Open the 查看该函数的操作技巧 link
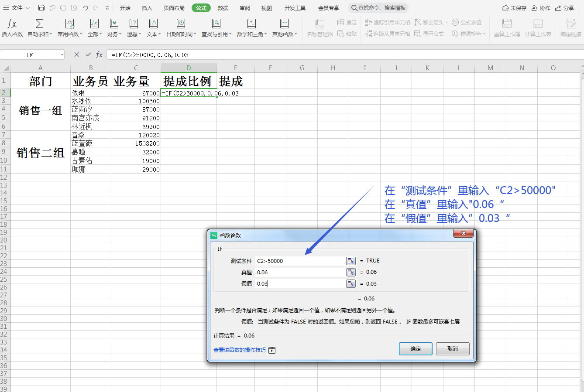Screen dimensions: 584x392 tap(240, 350)
